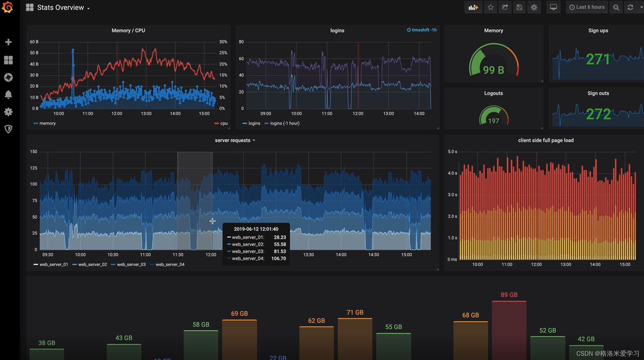
Task: Open the Last 6 hours time picker
Action: pyautogui.click(x=587, y=7)
